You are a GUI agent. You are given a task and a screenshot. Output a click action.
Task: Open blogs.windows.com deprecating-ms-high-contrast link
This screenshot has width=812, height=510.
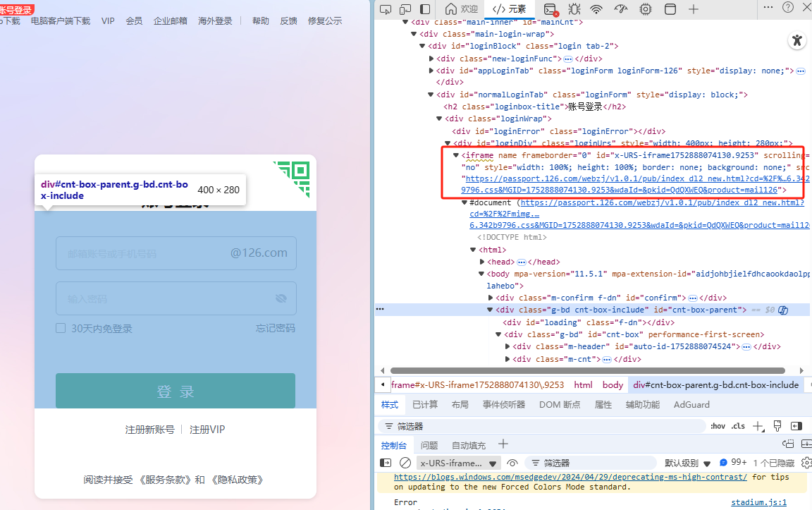(570, 477)
